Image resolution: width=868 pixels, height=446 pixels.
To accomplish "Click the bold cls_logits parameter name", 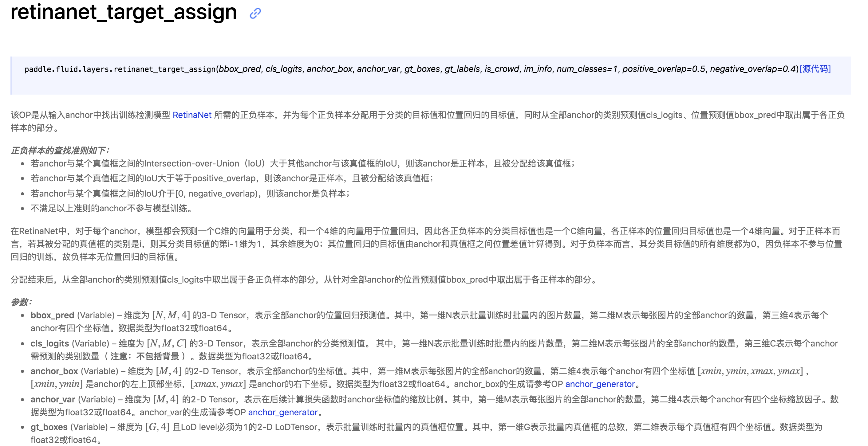I will (x=50, y=344).
